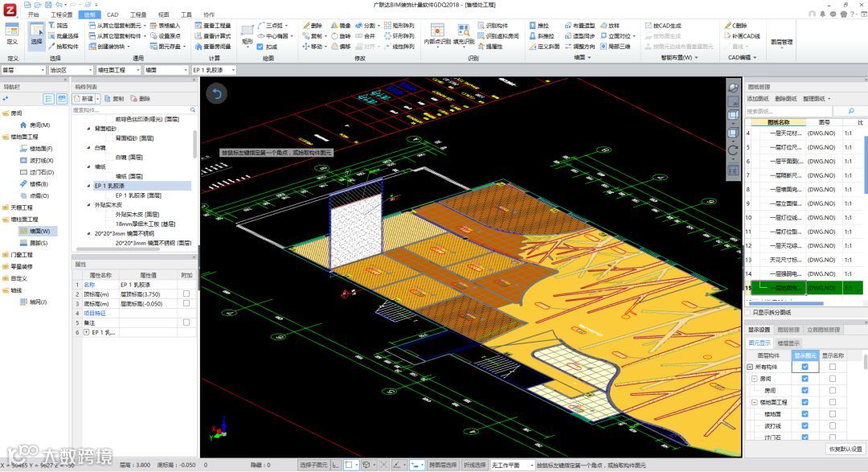Click the undo arrow in the viewport

click(x=217, y=93)
